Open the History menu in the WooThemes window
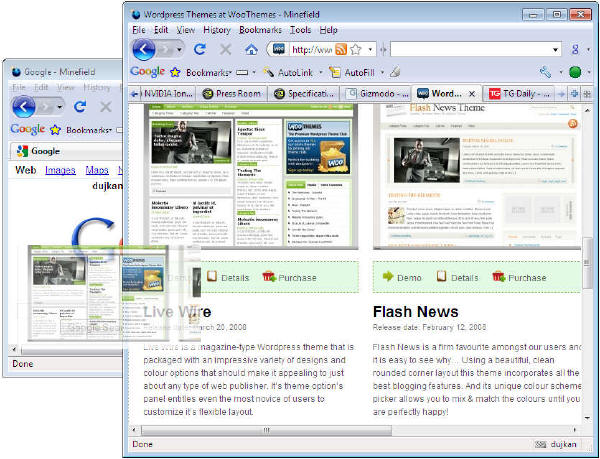600x459 pixels. pos(217,30)
